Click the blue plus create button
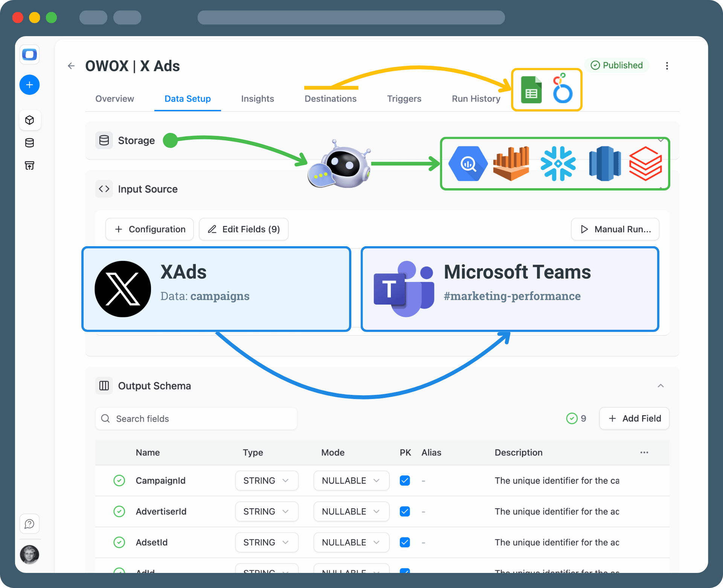 [x=29, y=85]
